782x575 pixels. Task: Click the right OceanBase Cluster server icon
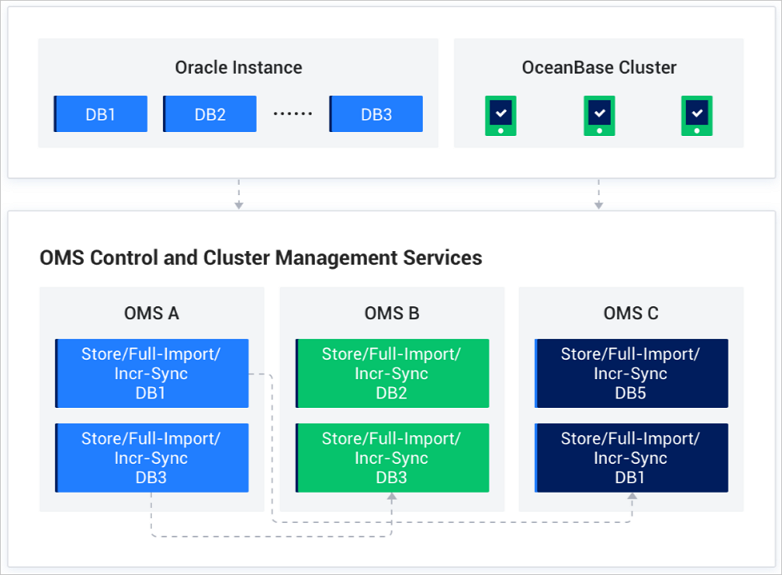point(696,115)
